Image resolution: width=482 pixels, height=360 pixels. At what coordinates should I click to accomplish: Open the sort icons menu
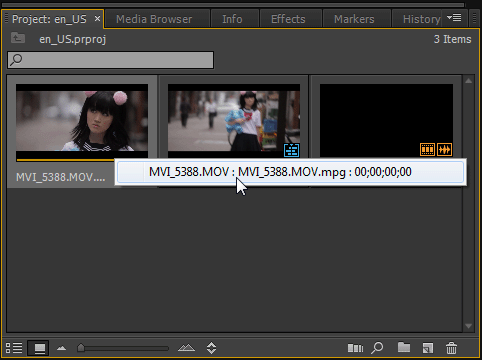211,348
